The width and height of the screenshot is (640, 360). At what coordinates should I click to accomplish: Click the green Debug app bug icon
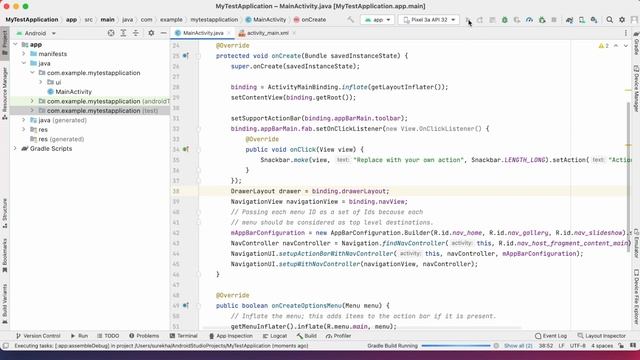(504, 20)
